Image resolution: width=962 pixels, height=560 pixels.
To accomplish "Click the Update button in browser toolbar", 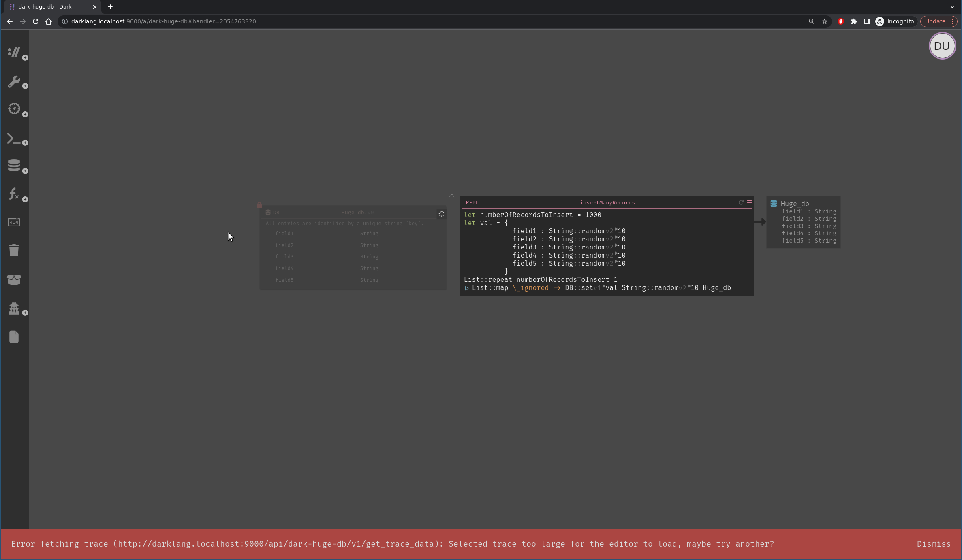I will [x=936, y=21].
